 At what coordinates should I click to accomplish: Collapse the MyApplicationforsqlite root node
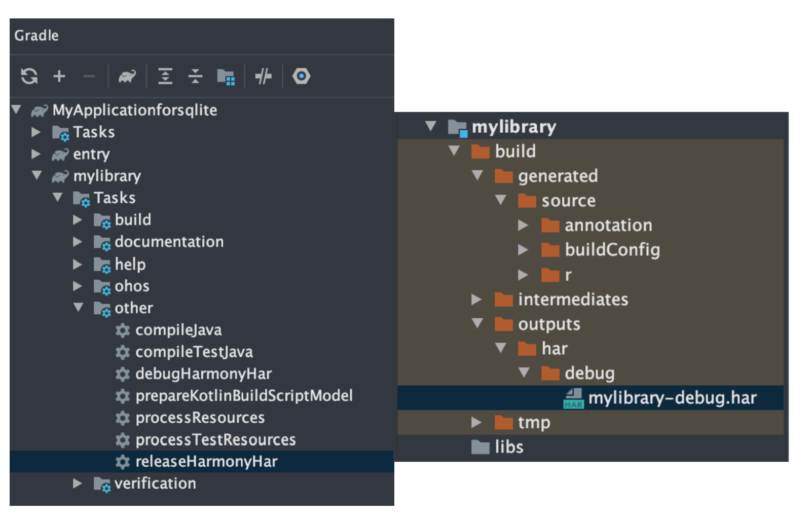tap(16, 109)
